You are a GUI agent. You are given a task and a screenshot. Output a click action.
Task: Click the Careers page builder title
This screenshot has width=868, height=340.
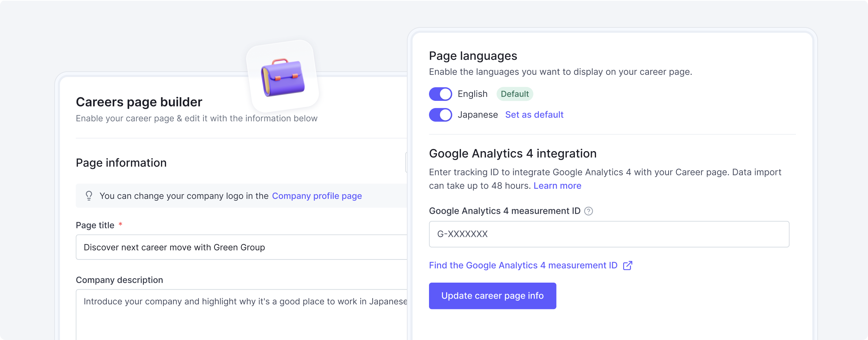coord(139,102)
